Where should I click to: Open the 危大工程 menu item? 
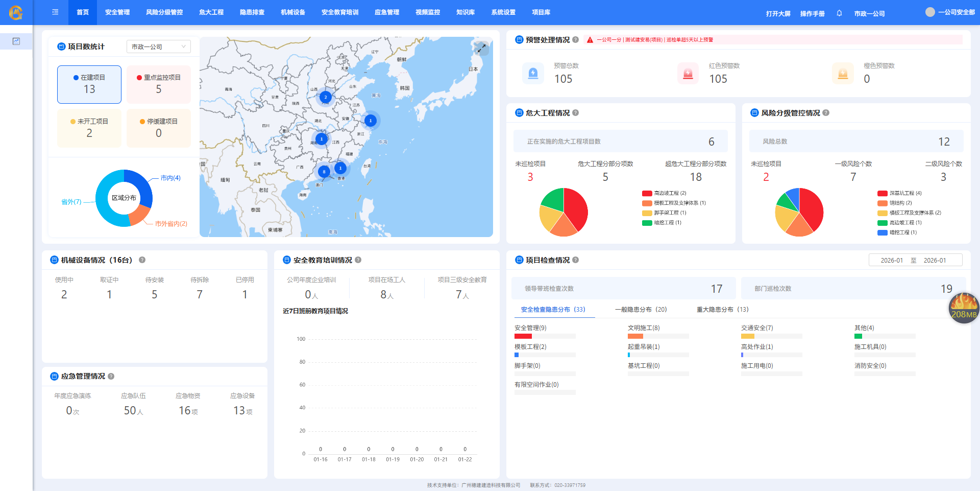click(x=211, y=12)
